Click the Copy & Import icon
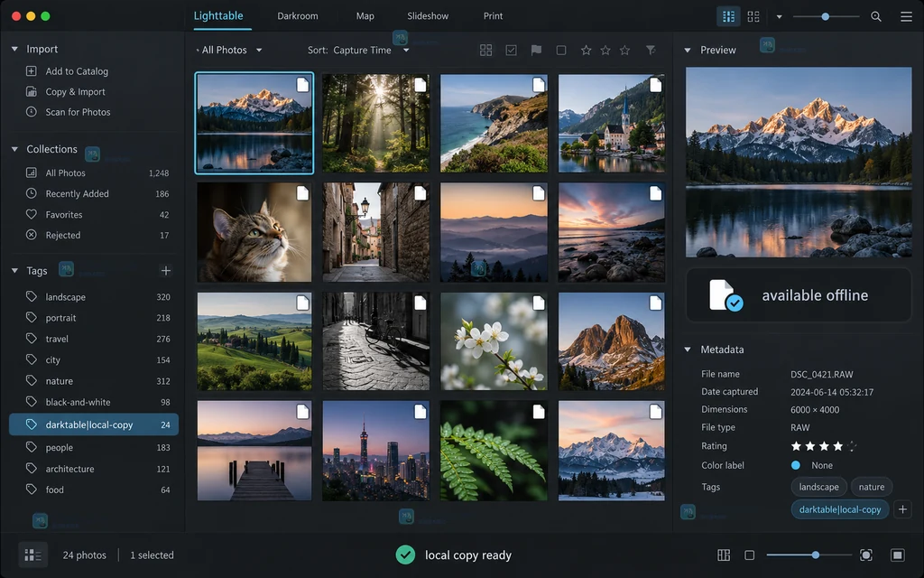Screen dimensions: 924x578 (32, 91)
